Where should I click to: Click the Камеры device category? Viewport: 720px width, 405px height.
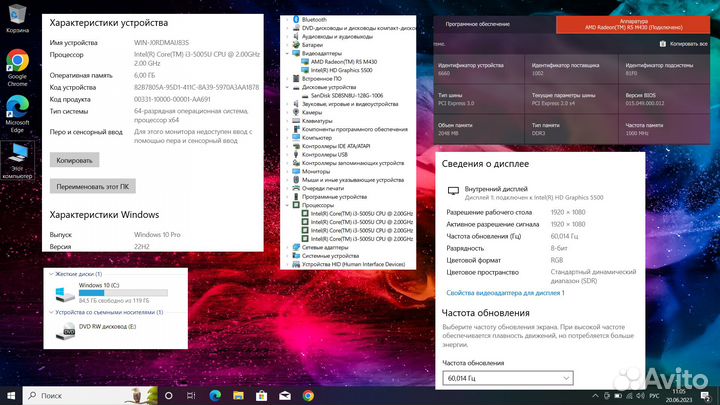312,112
